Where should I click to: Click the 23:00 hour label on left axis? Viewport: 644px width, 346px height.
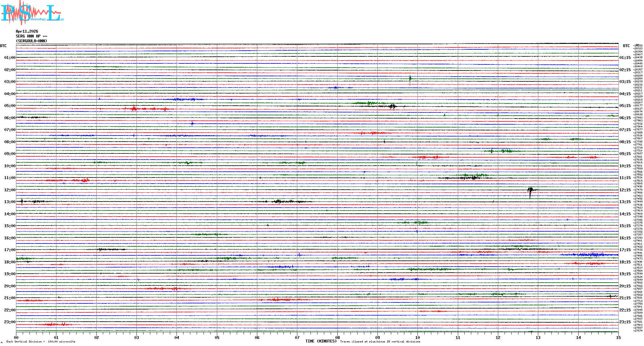pyautogui.click(x=10, y=322)
